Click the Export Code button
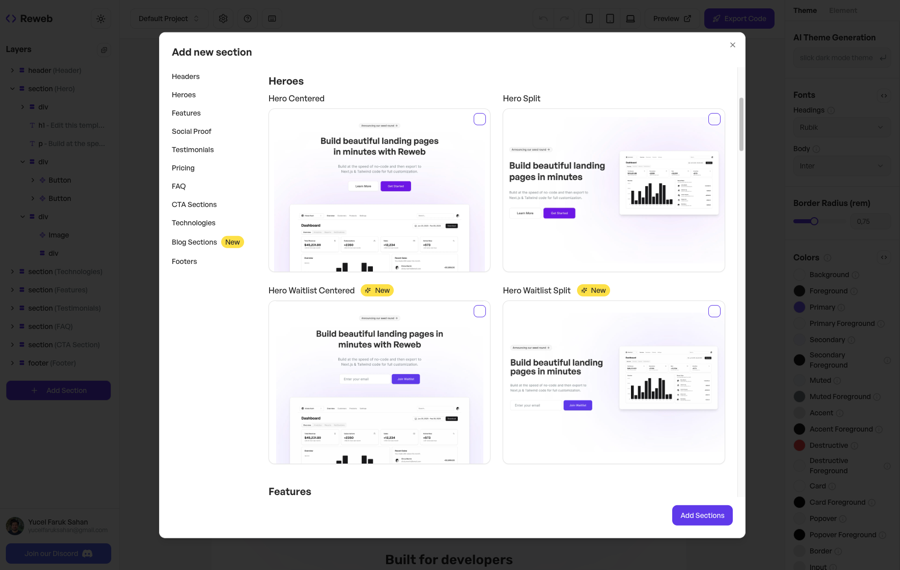This screenshot has width=900, height=570. [x=739, y=18]
